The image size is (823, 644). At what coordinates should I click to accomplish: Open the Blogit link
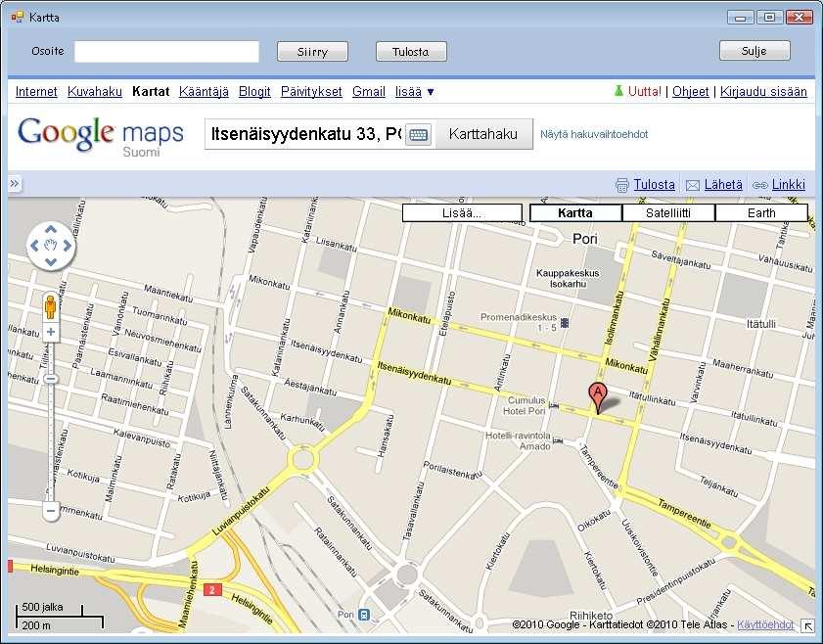[254, 91]
